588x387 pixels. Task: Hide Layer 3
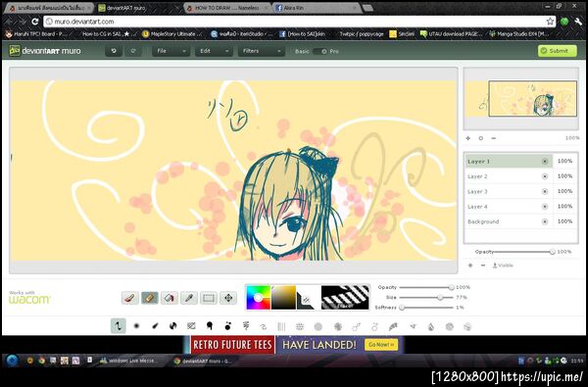545,191
